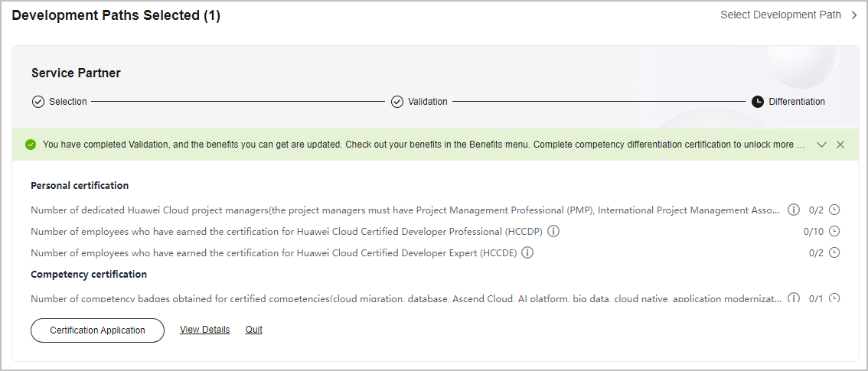This screenshot has height=371, width=868.
Task: Click info icon next to HCCDE certification
Action: click(x=527, y=252)
